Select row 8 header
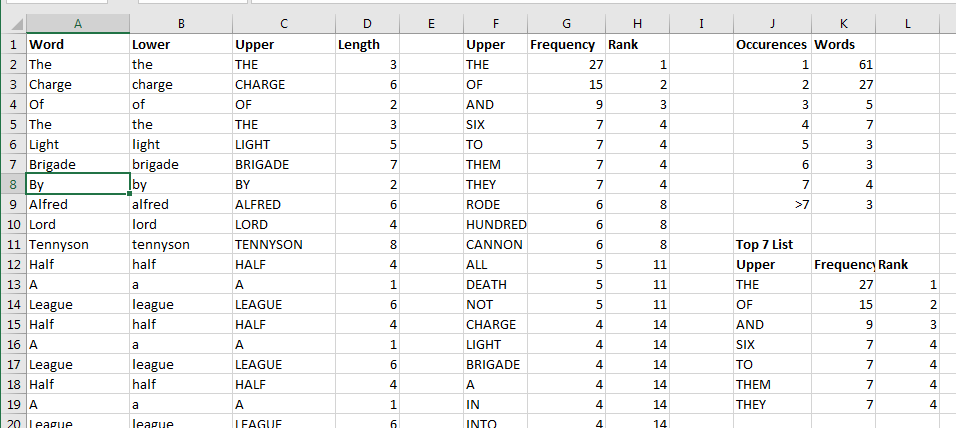The width and height of the screenshot is (956, 428). click(x=12, y=184)
